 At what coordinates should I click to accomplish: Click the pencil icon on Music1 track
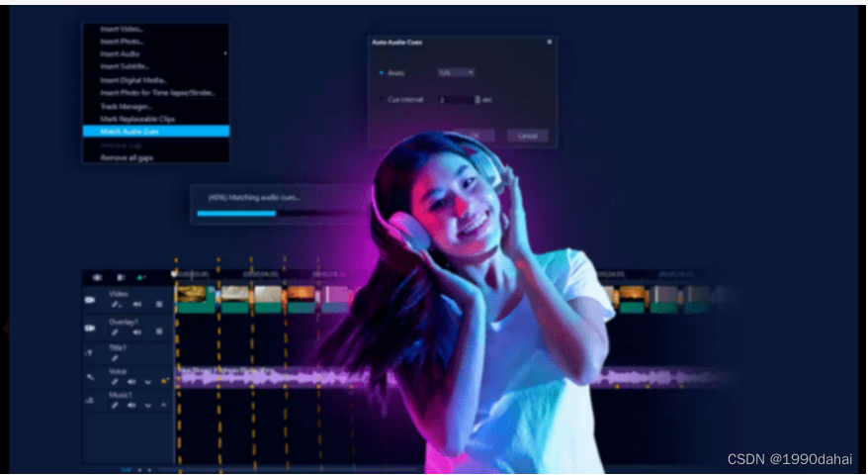pos(115,405)
